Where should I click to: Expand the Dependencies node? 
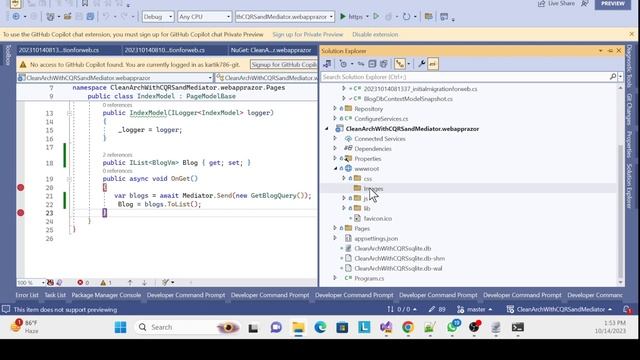click(x=335, y=149)
